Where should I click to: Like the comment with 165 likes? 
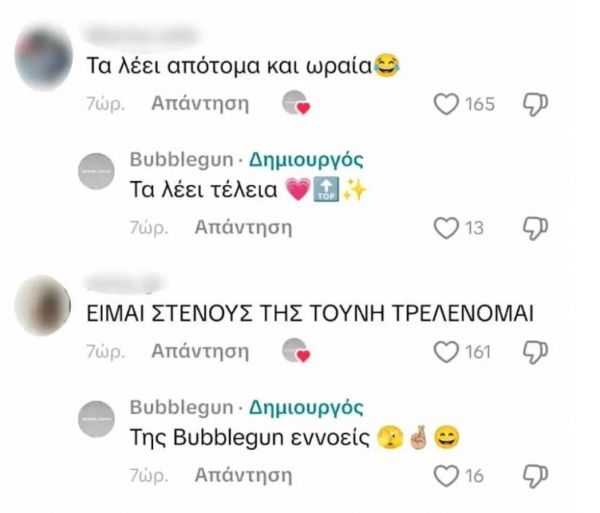pyautogui.click(x=446, y=104)
